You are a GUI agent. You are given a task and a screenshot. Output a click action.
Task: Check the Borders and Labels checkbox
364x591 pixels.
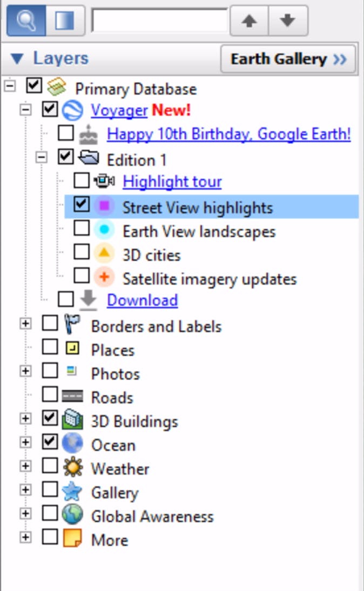click(50, 324)
